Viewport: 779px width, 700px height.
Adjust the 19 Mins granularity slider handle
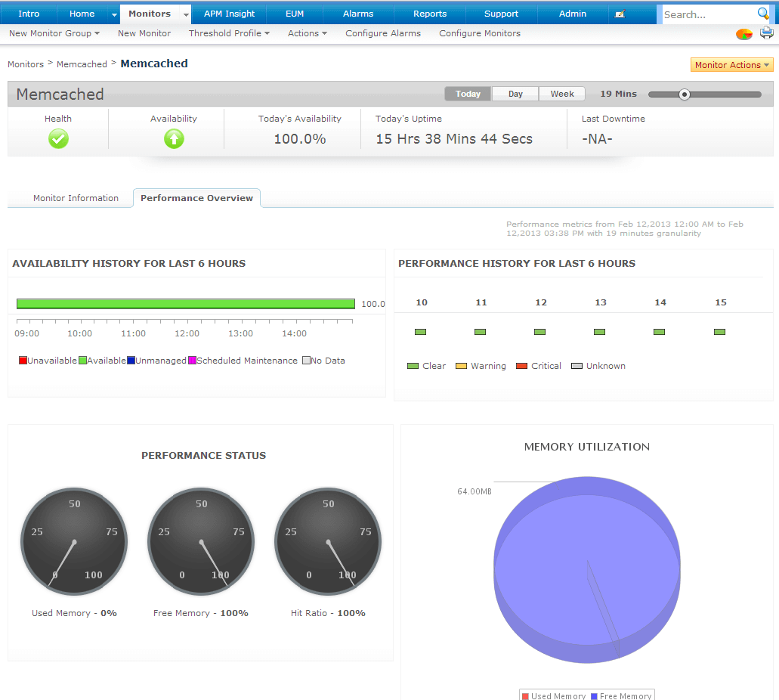tap(684, 94)
